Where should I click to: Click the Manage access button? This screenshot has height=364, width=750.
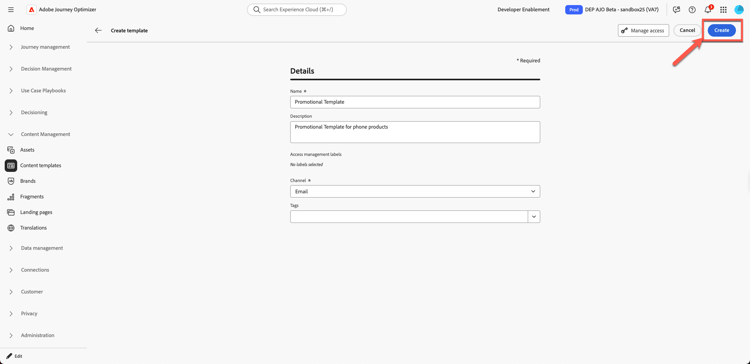pyautogui.click(x=643, y=31)
